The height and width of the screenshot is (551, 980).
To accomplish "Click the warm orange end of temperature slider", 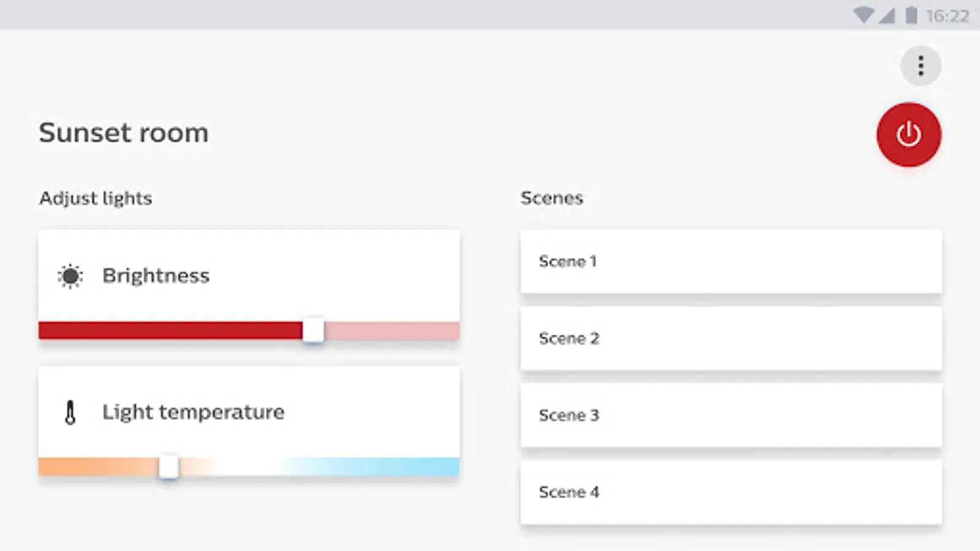I will pos(46,467).
